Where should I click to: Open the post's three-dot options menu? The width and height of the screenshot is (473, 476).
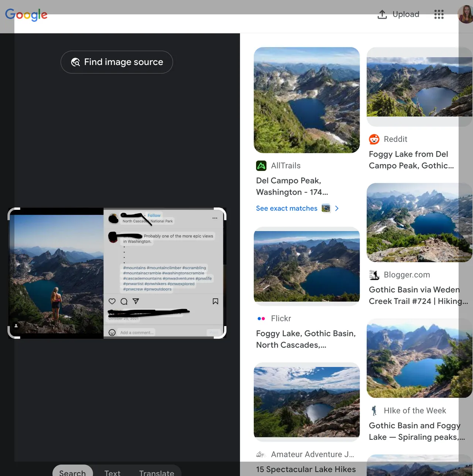tap(215, 218)
